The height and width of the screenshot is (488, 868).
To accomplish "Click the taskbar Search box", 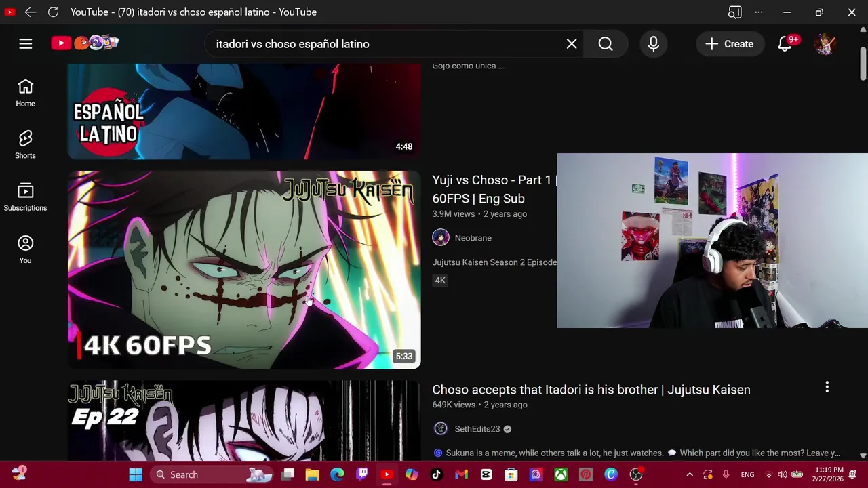I will tap(211, 474).
